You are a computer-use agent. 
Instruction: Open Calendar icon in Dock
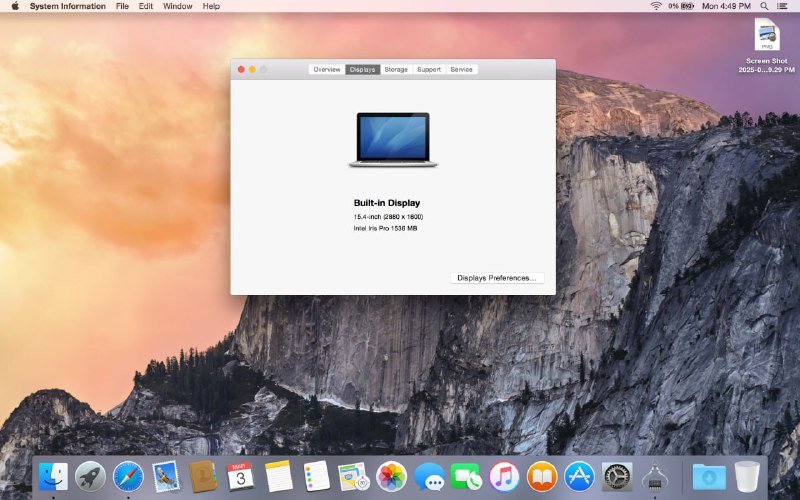241,477
